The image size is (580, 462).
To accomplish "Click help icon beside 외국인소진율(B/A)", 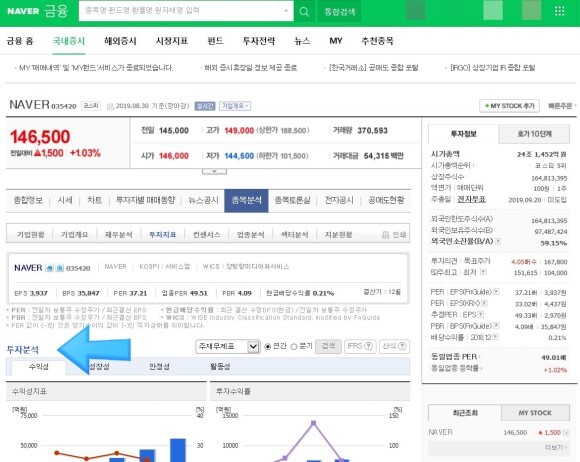I will coord(498,241).
